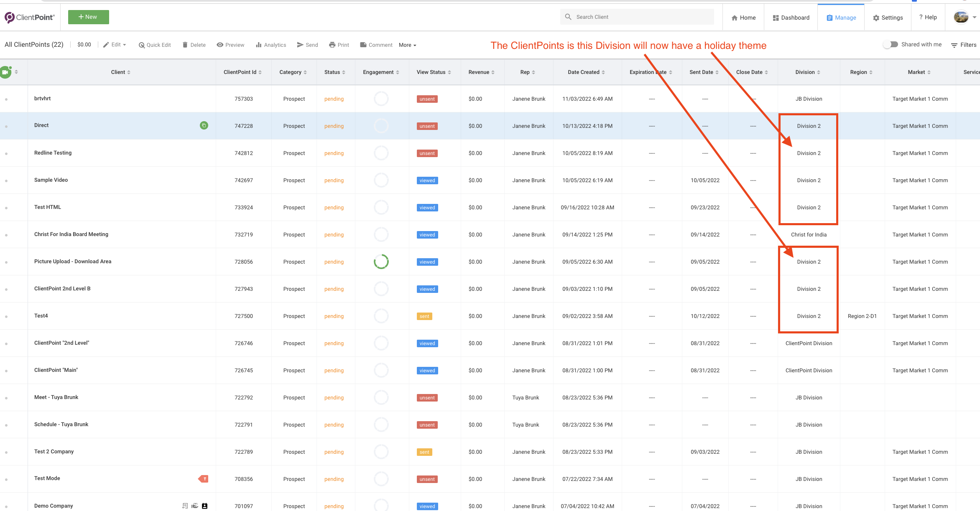Open the Help menu
980x511 pixels.
click(928, 17)
